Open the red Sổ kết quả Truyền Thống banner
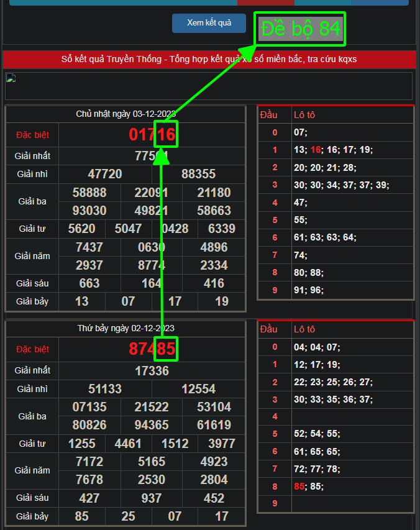The width and height of the screenshot is (420, 530). coord(209,60)
